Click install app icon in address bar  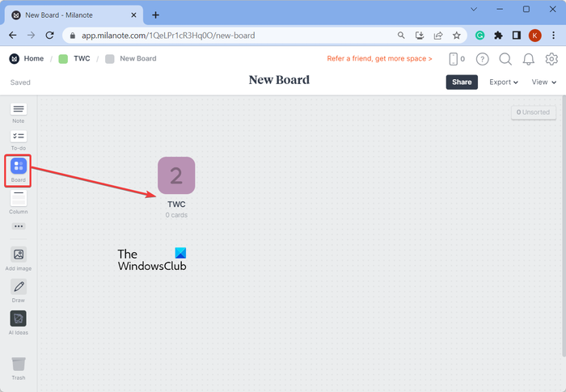pos(420,36)
